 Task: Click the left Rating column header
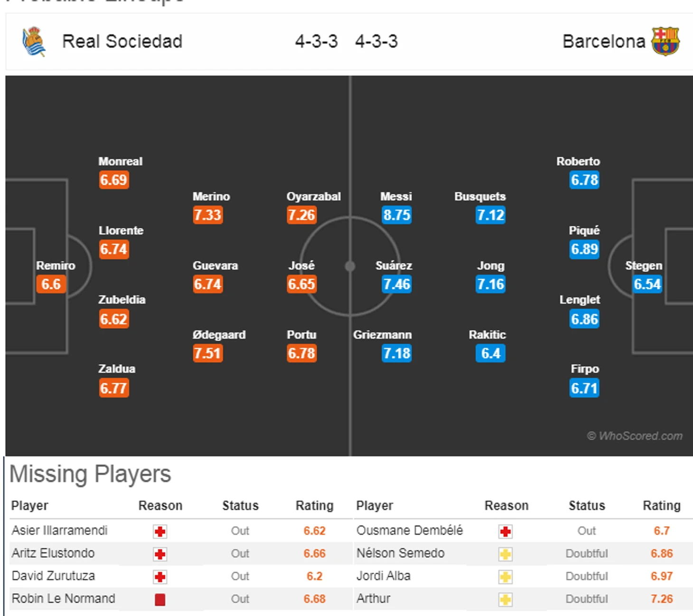pos(314,506)
